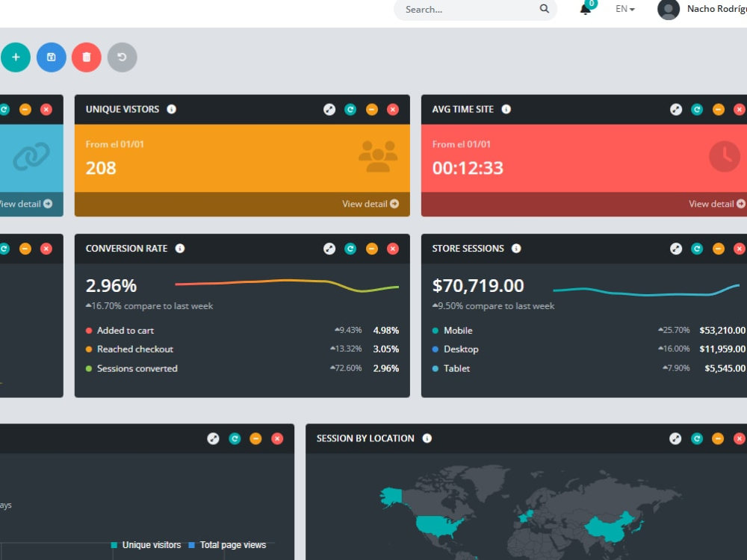Viewport: 747px width, 560px height.
Task: Minimize the Avg Time Site widget
Action: [719, 110]
